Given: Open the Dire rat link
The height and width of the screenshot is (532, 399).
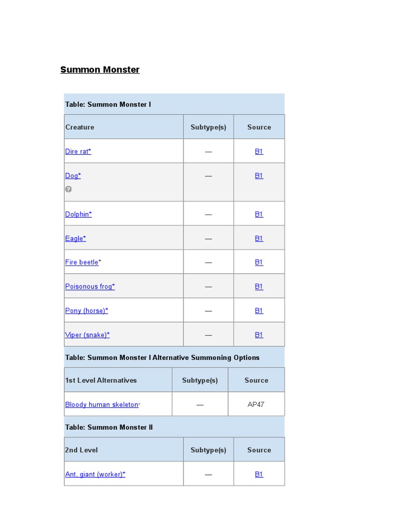Looking at the screenshot, I should 78,152.
